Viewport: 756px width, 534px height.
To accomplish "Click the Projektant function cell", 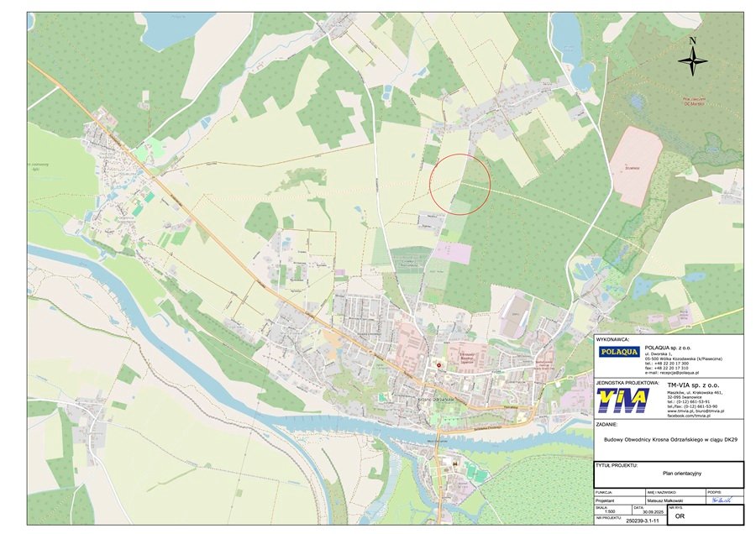I will (x=606, y=501).
